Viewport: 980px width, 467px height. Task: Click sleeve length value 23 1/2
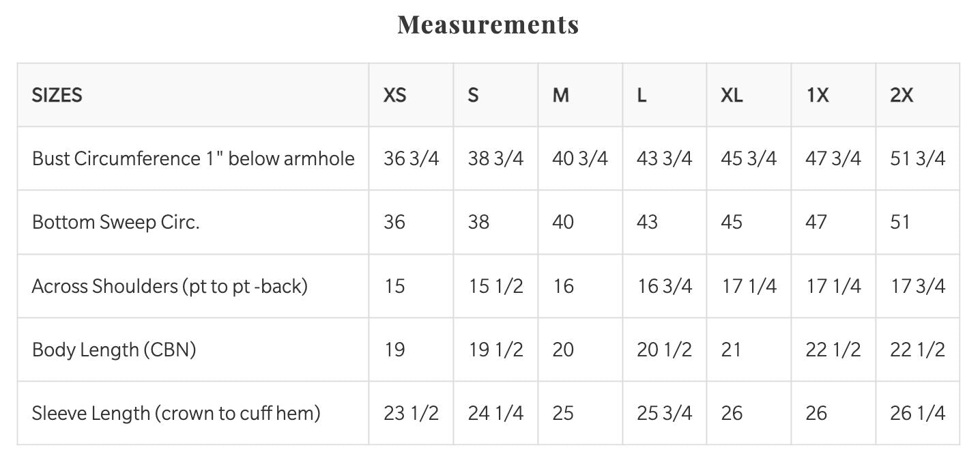point(412,413)
